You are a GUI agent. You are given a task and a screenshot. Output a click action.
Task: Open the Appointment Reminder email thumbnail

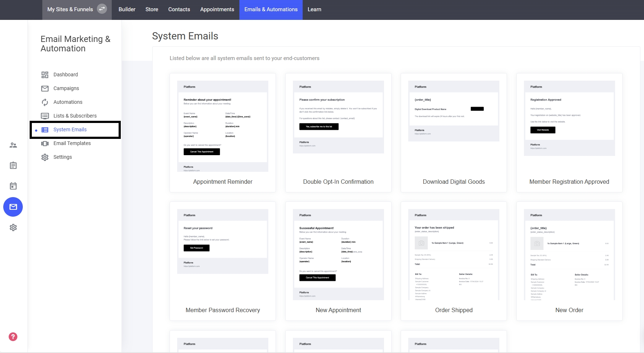[223, 126]
